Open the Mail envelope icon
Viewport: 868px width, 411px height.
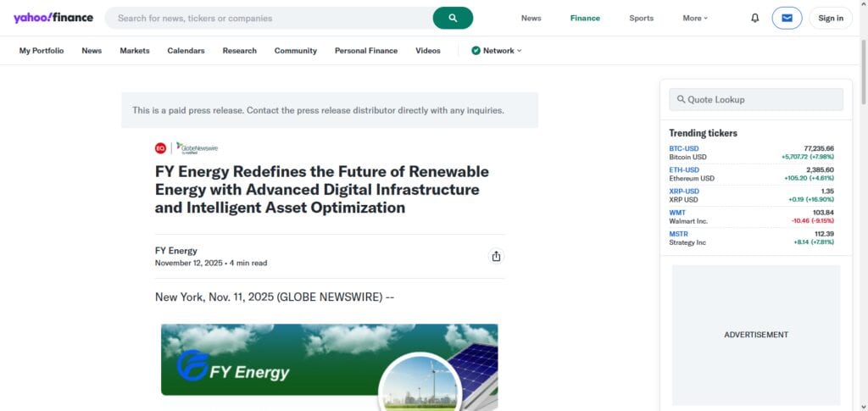tap(787, 19)
